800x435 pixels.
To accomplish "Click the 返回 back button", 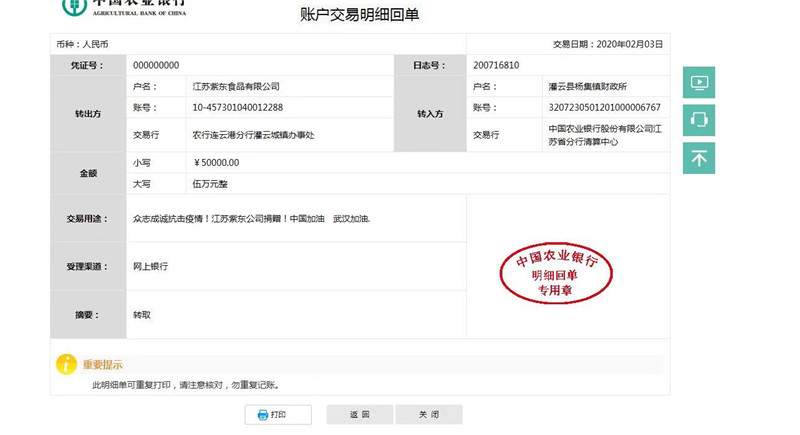I will coord(360,415).
